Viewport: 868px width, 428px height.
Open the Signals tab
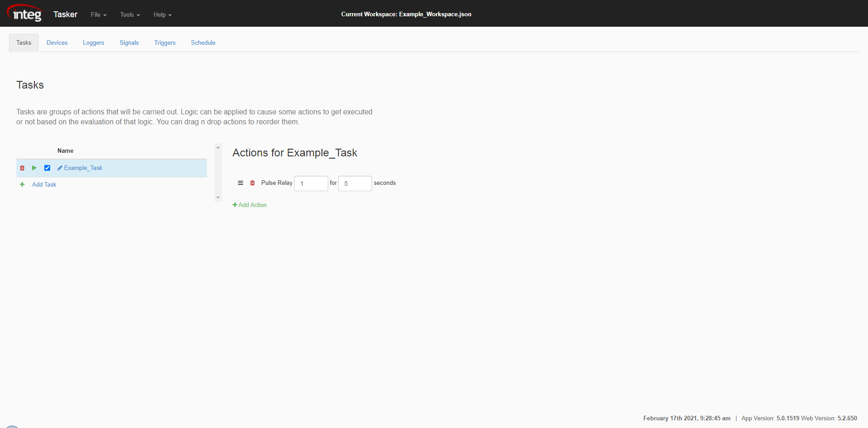pyautogui.click(x=129, y=42)
